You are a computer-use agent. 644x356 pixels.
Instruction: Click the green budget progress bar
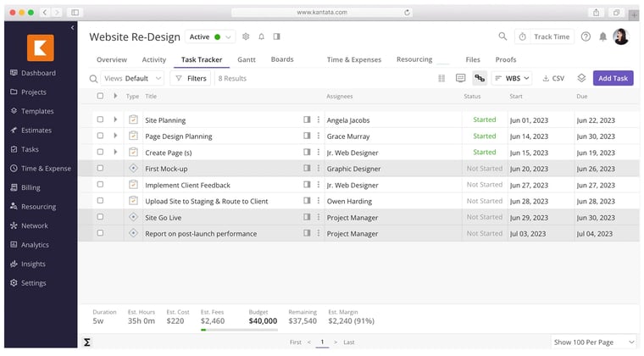(x=203, y=330)
